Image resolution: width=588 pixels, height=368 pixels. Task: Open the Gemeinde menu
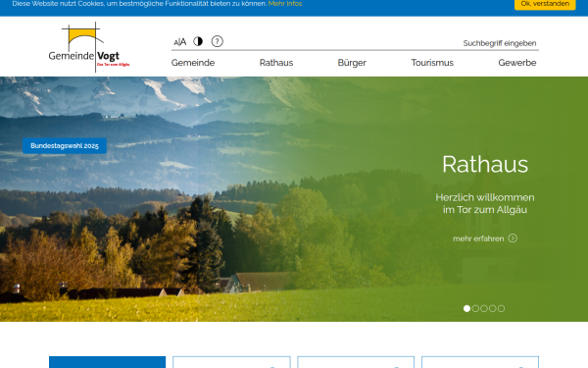(x=193, y=63)
